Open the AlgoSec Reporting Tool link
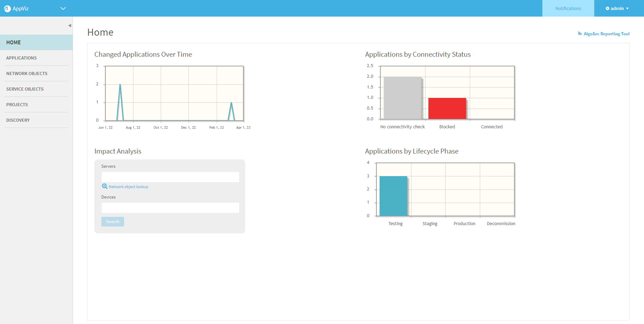Viewport: 644px width, 324px height. pyautogui.click(x=606, y=34)
